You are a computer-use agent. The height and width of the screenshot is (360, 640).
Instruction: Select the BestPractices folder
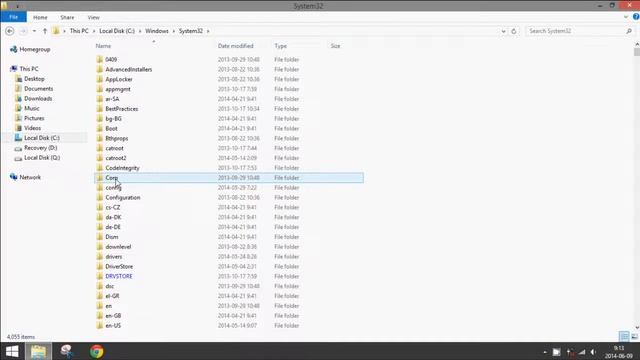(x=122, y=109)
